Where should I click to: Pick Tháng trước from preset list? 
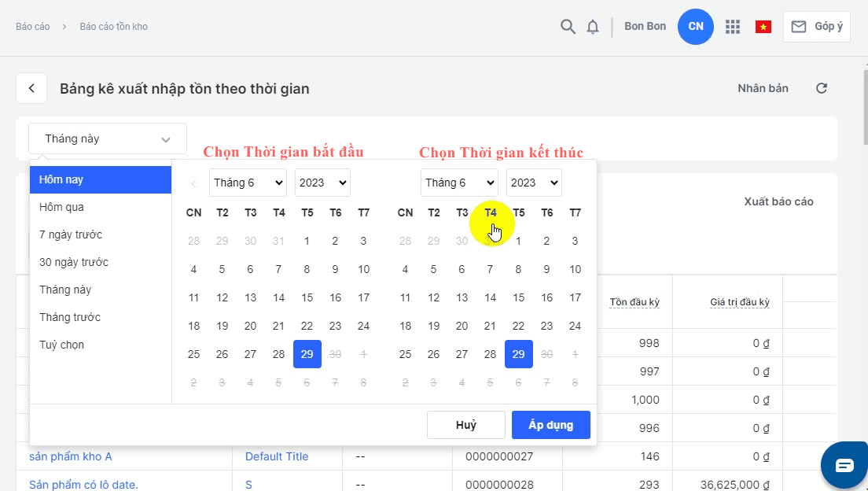[x=70, y=317]
